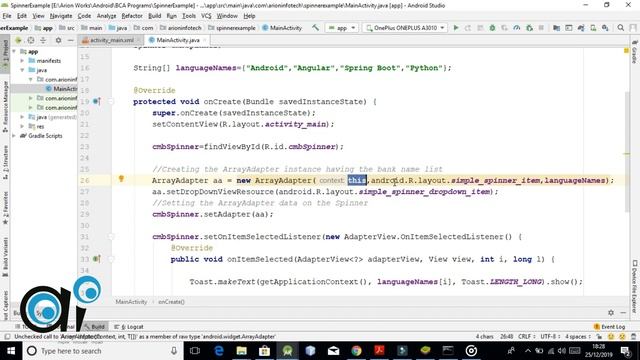Expand the manifests folder

point(22,61)
